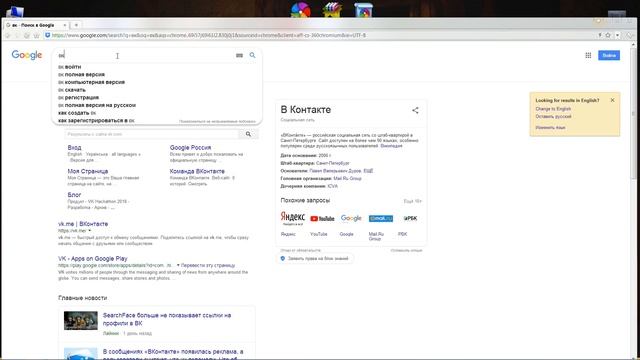The image size is (640, 360).
Task: Open the dropdown arrow right of bookmark star
Action: [617, 36]
